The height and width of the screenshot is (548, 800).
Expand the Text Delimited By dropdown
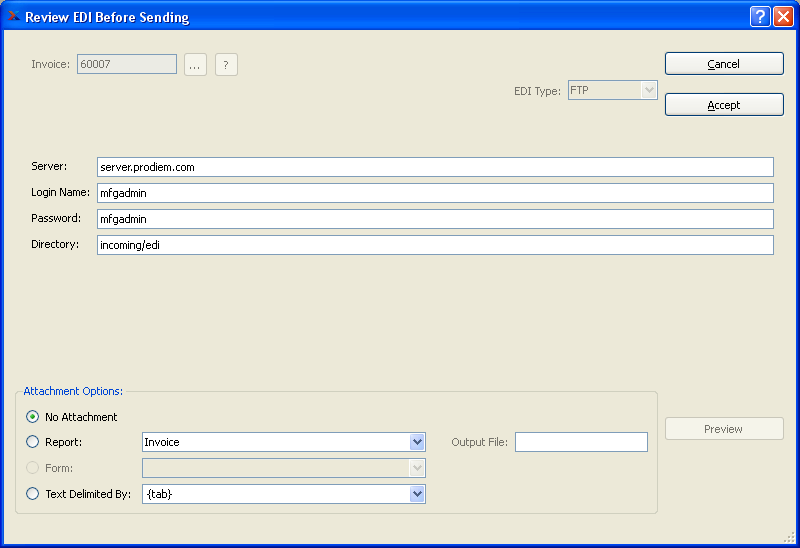coord(417,494)
